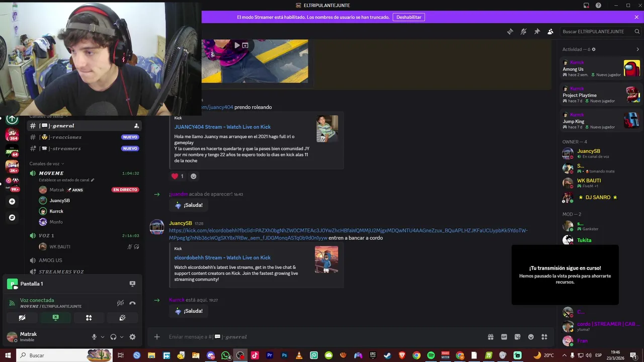Click Matrak user avatar in user panel
The image size is (644, 362).
click(12, 337)
